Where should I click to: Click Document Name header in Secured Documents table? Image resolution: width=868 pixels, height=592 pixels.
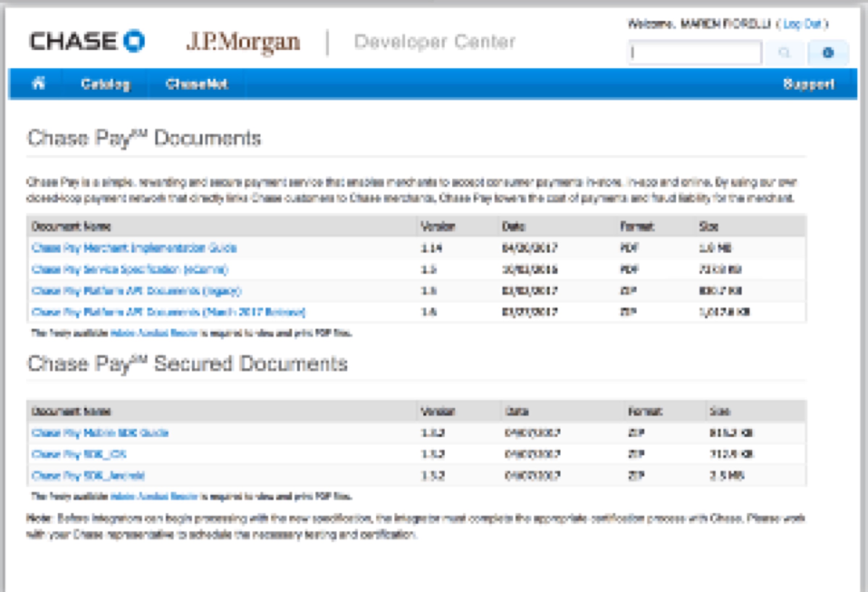(x=71, y=411)
